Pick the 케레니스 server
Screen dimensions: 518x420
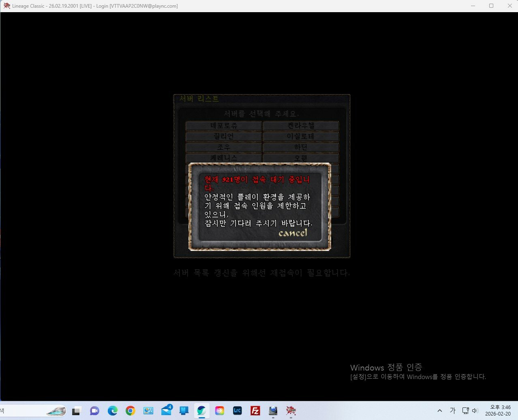tap(223, 158)
